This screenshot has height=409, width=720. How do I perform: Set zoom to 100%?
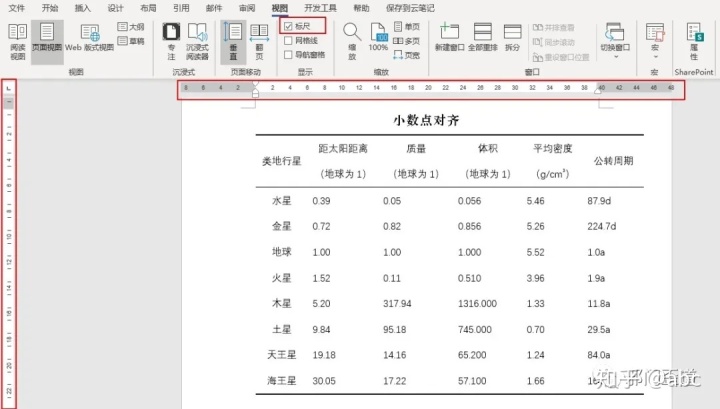(x=378, y=38)
